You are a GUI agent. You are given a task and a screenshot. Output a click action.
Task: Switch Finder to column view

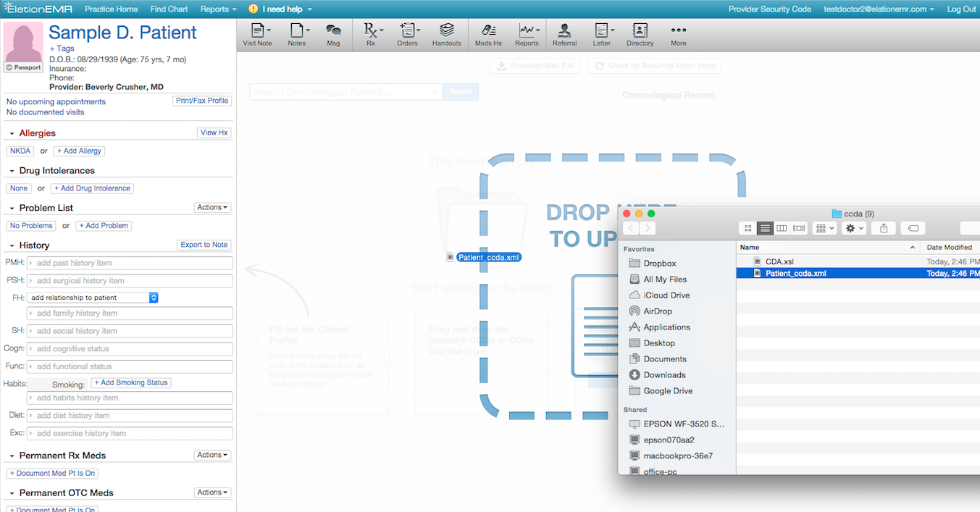pyautogui.click(x=782, y=228)
